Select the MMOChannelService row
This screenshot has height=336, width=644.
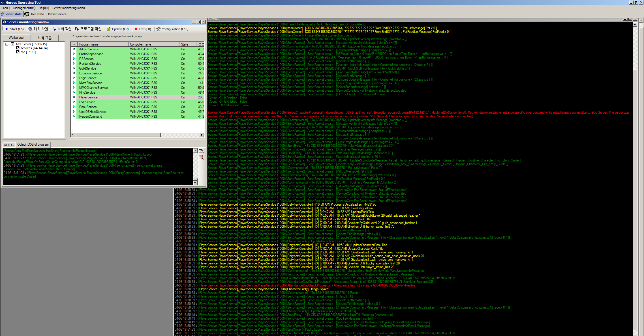pyautogui.click(x=137, y=88)
